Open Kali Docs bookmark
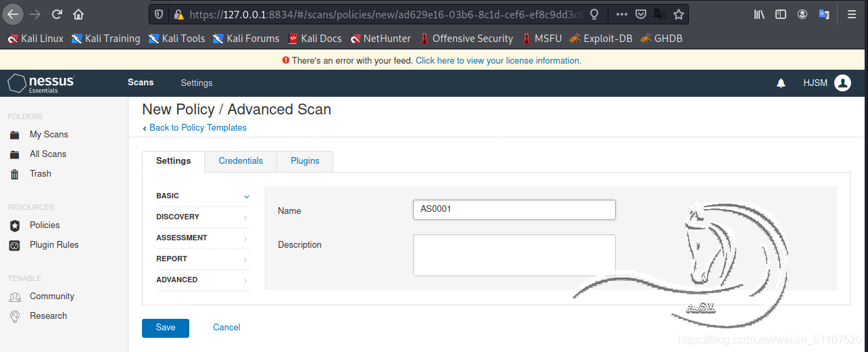Screen dimensions: 868x352 314,39
